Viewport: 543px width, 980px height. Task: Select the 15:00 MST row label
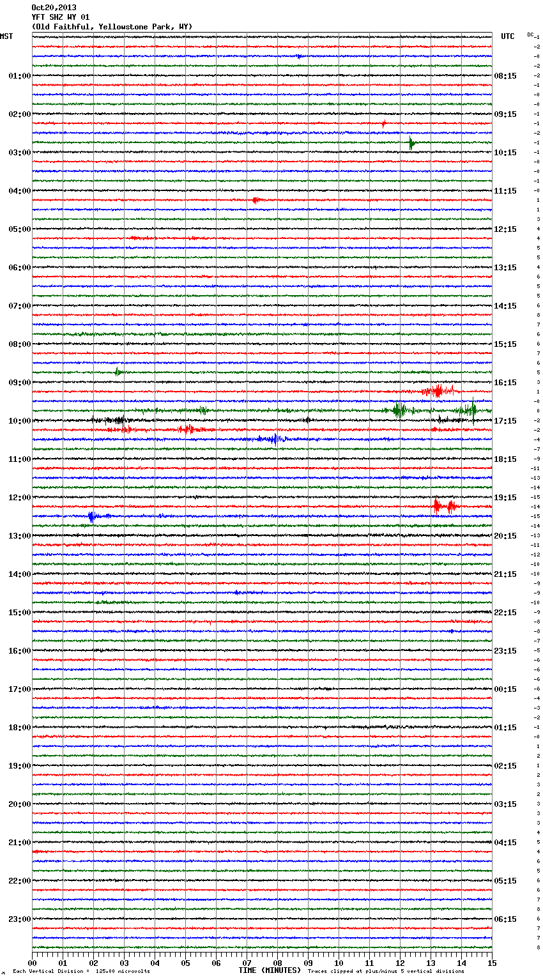tap(19, 613)
